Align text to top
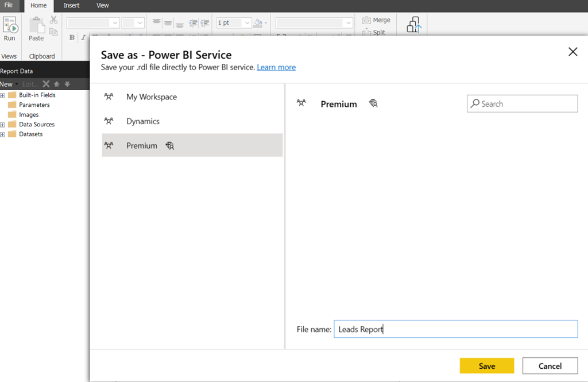Screen dimensions: 588x382 point(157,22)
